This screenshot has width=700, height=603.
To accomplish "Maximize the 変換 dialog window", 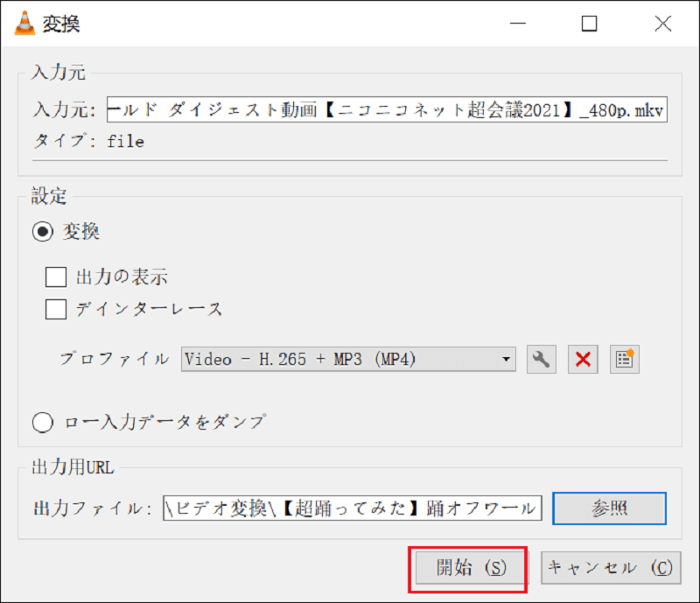I will click(x=589, y=24).
